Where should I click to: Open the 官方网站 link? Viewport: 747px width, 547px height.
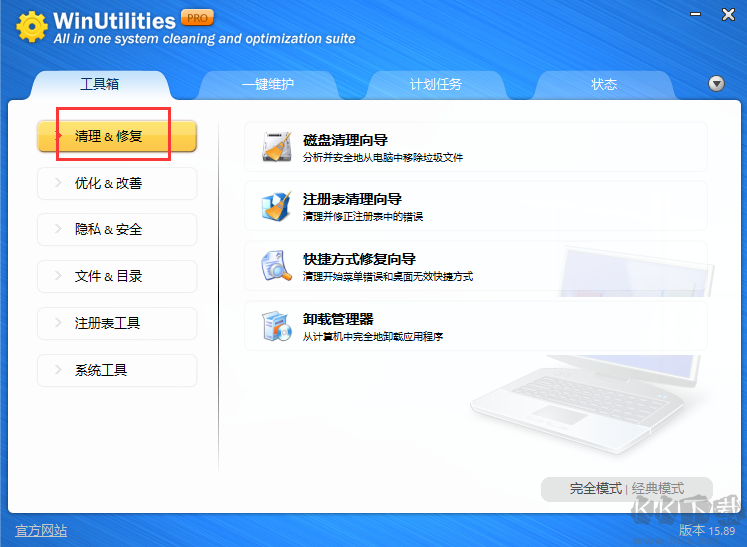[x=41, y=530]
